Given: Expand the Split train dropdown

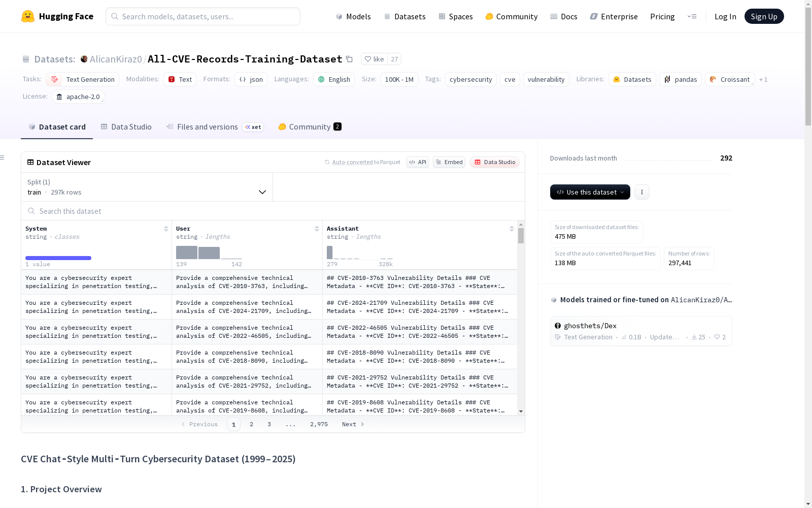Looking at the screenshot, I should pyautogui.click(x=147, y=187).
